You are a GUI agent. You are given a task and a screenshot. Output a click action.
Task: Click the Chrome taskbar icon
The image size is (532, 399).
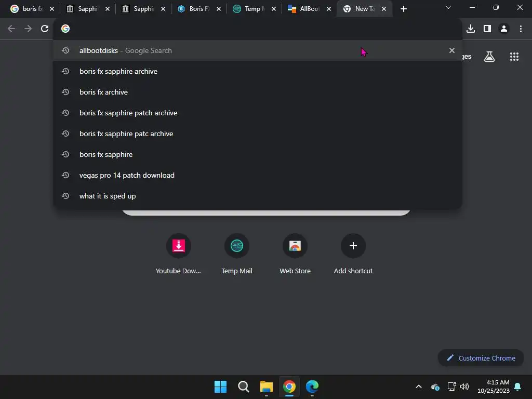click(289, 387)
